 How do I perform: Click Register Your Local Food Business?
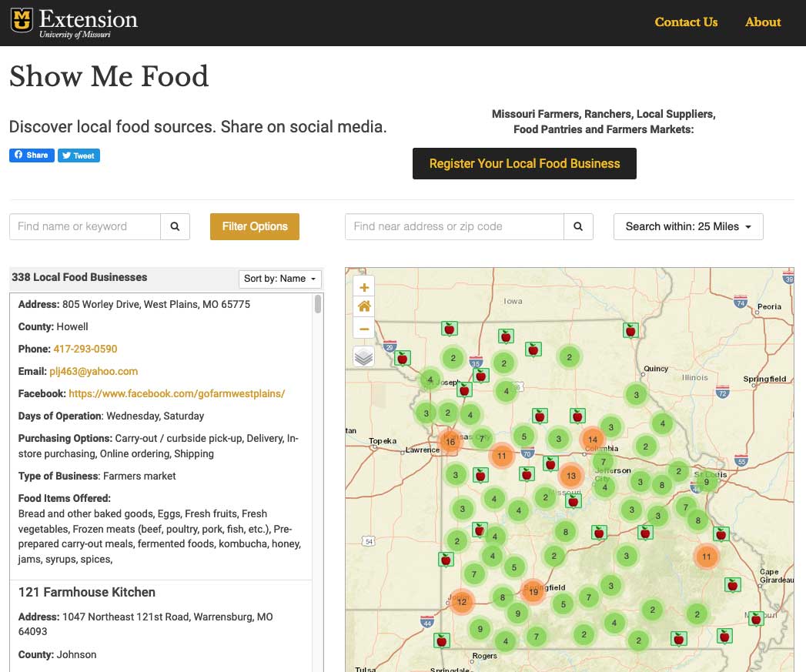(524, 163)
